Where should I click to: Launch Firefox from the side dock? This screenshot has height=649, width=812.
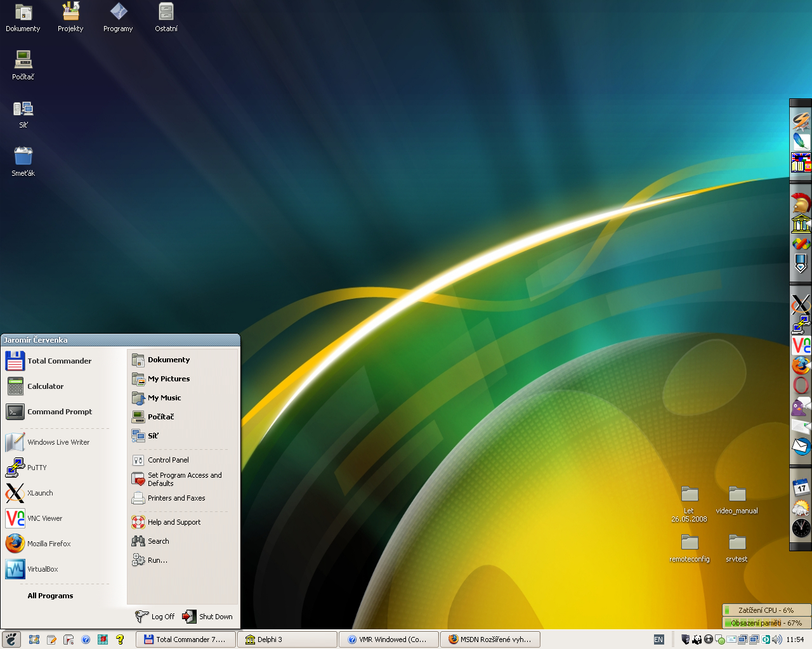click(801, 365)
